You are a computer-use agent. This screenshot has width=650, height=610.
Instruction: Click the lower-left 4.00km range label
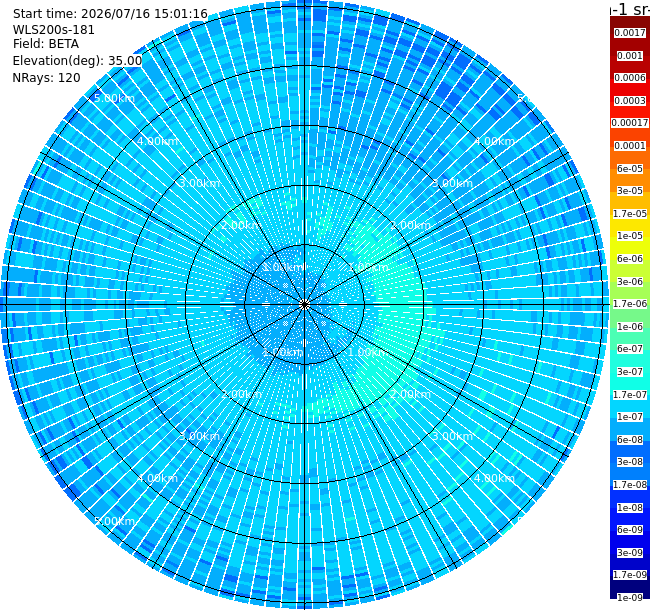click(158, 478)
